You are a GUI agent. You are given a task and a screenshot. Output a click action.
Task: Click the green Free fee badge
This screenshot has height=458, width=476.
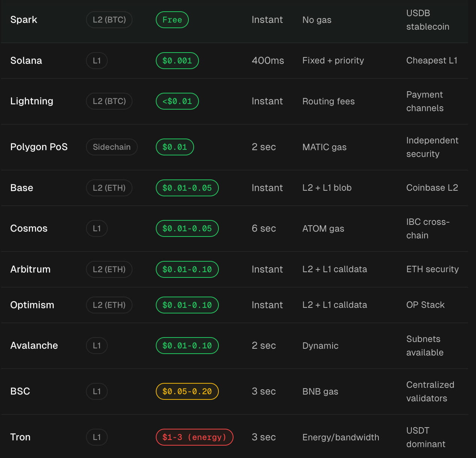click(x=172, y=20)
